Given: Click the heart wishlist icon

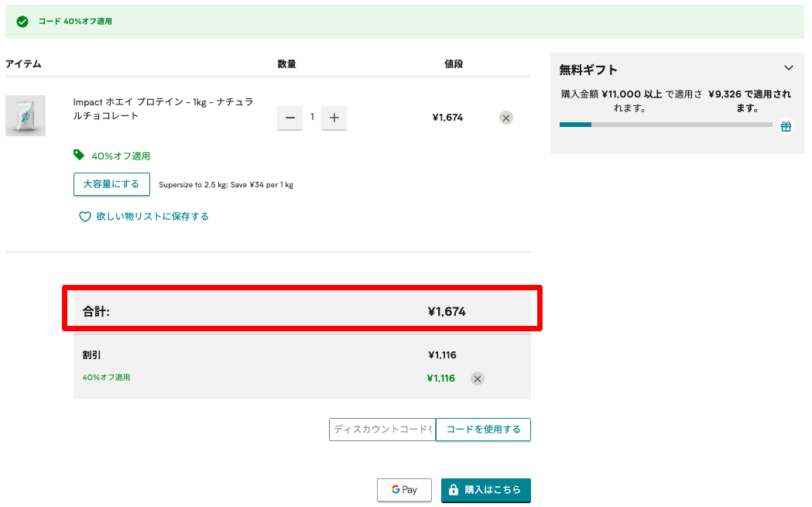Looking at the screenshot, I should pos(85,217).
